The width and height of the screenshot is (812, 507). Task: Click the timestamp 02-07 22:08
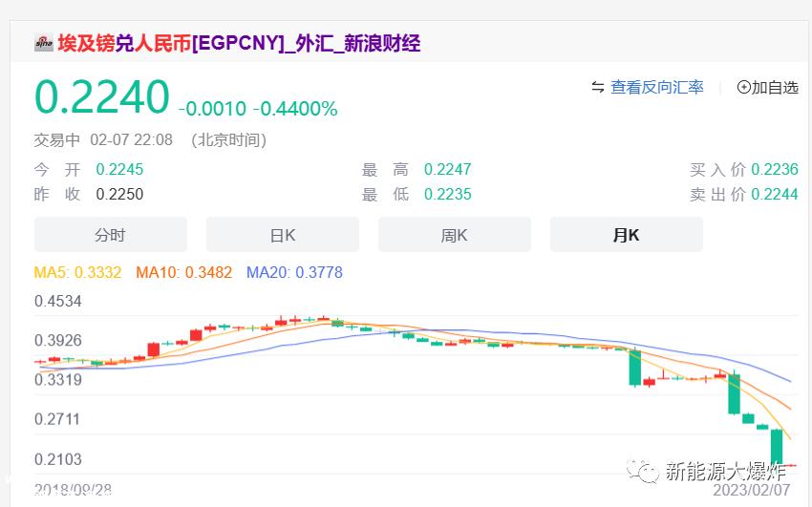pos(131,139)
